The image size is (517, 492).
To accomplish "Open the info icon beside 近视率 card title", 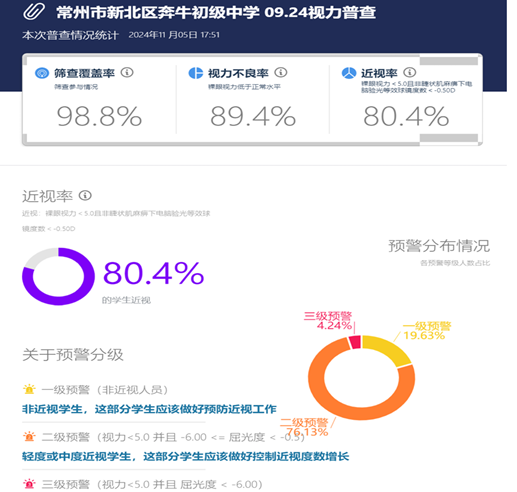I will pyautogui.click(x=410, y=72).
